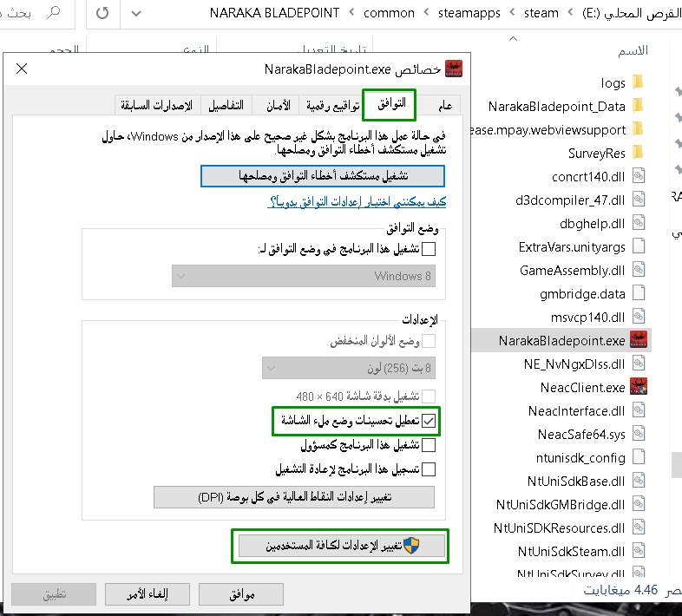
Task: Click the SurveyRes folder icon
Action: (638, 153)
